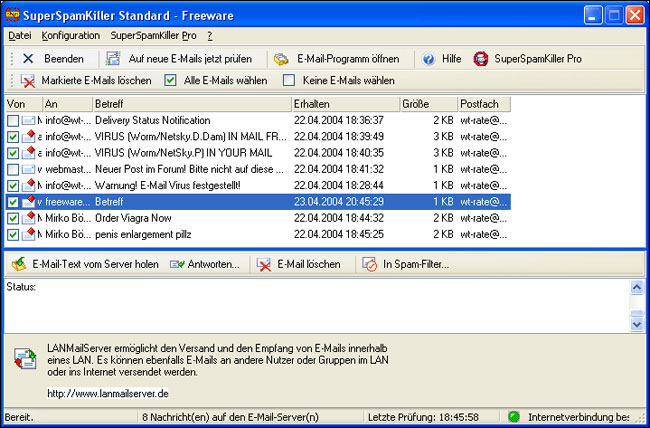Click the Antworten... button label
Screen dimensions: 650x428
tap(213, 264)
